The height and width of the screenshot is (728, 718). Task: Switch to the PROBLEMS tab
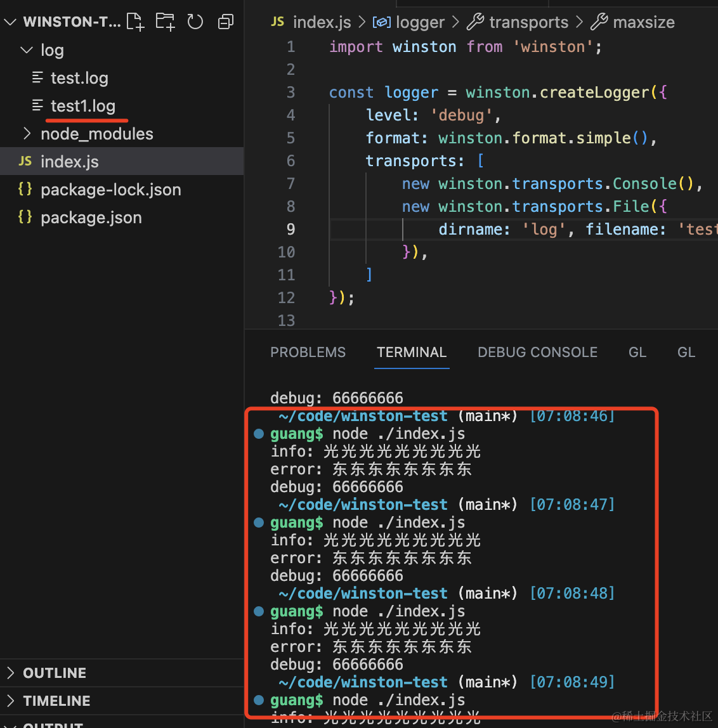tap(308, 353)
